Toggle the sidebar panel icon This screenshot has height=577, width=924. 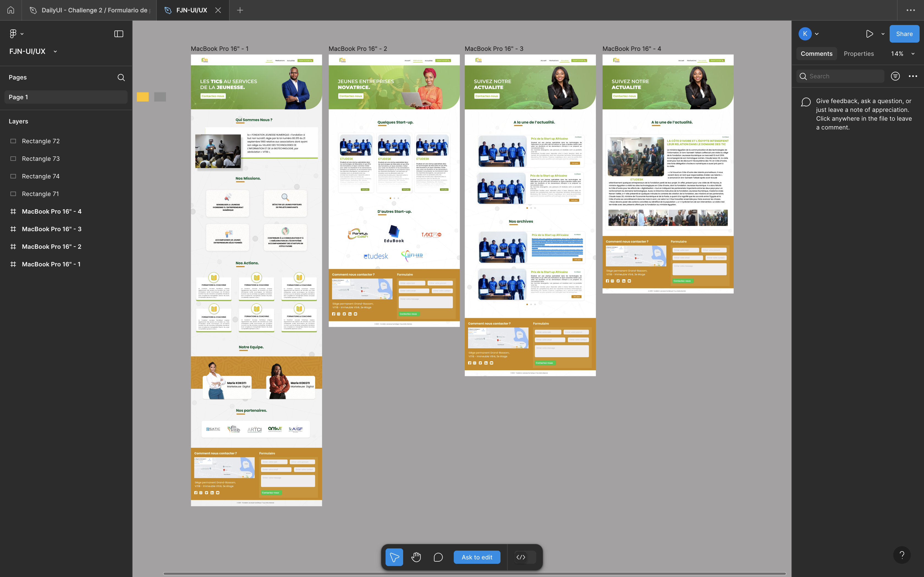[119, 34]
